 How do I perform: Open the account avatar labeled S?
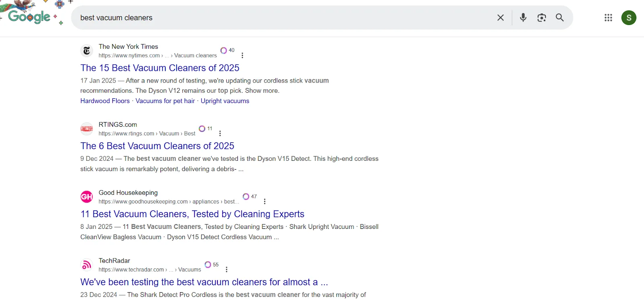pyautogui.click(x=629, y=18)
